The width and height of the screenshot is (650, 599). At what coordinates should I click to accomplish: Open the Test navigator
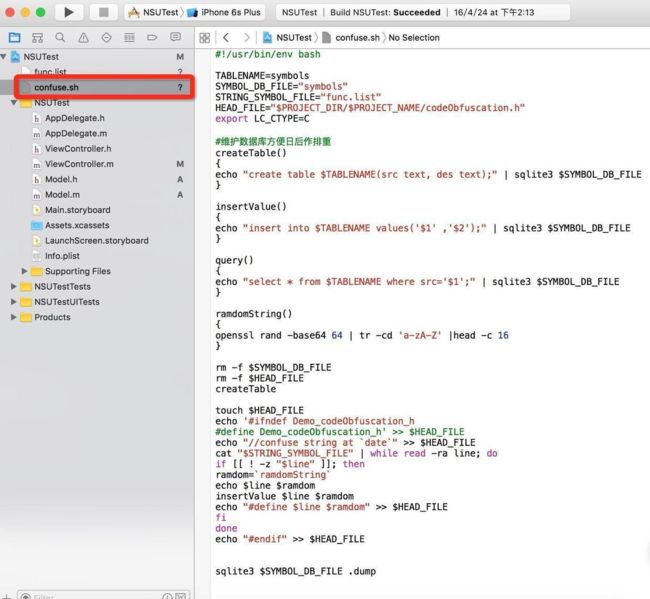(x=107, y=38)
